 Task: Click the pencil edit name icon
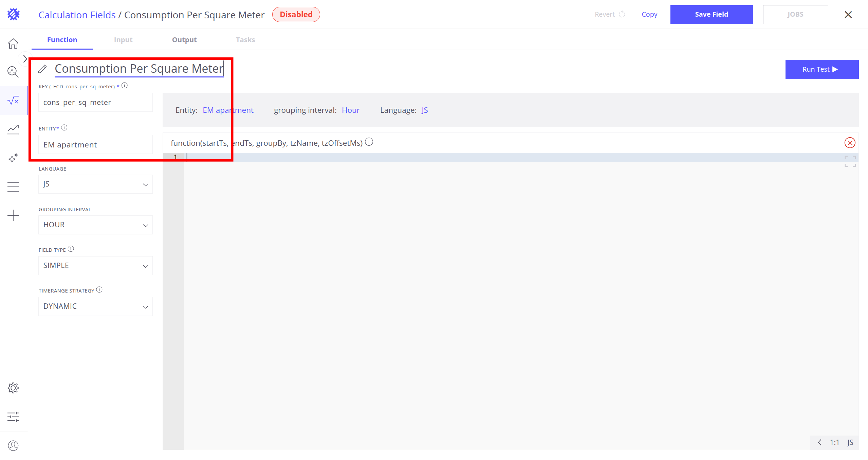pos(42,69)
